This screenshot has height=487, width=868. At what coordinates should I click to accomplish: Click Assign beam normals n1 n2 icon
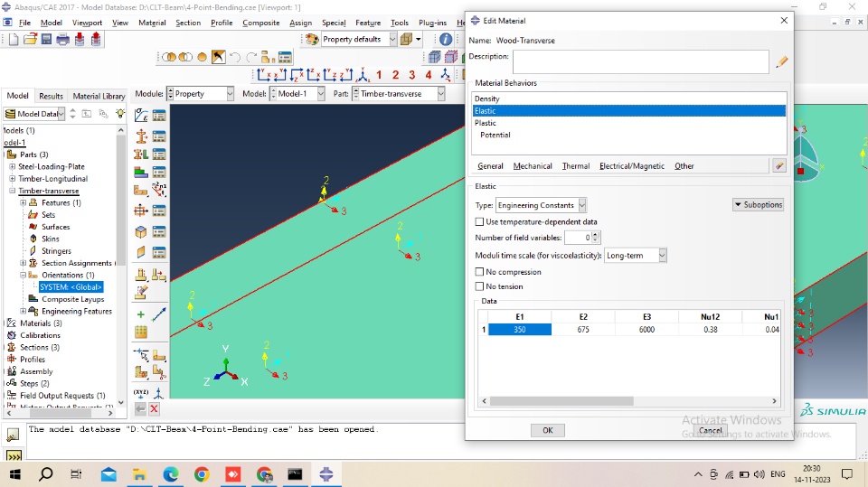click(x=159, y=189)
